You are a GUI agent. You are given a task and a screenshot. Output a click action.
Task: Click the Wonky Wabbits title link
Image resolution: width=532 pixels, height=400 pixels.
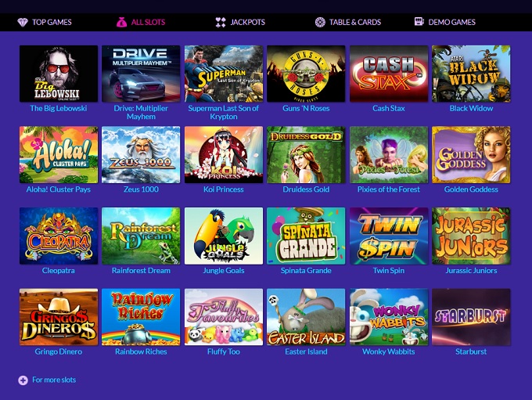[x=389, y=351]
